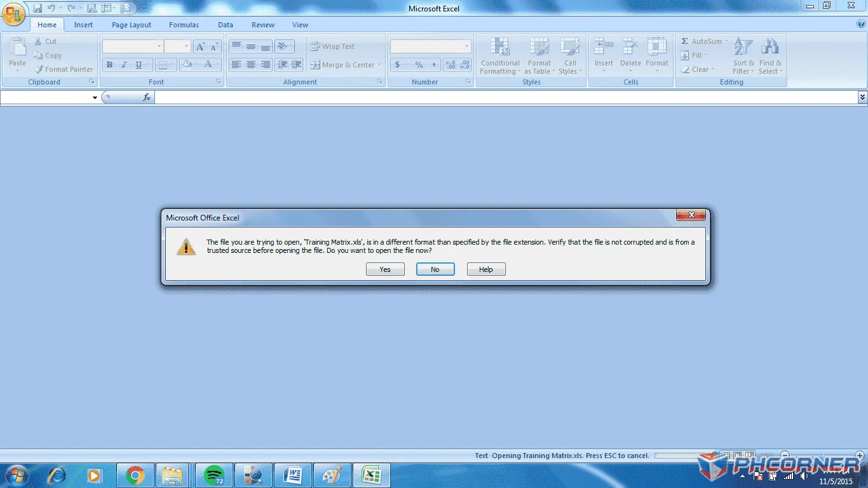This screenshot has height=488, width=868.
Task: Toggle Italic formatting
Action: coord(124,65)
